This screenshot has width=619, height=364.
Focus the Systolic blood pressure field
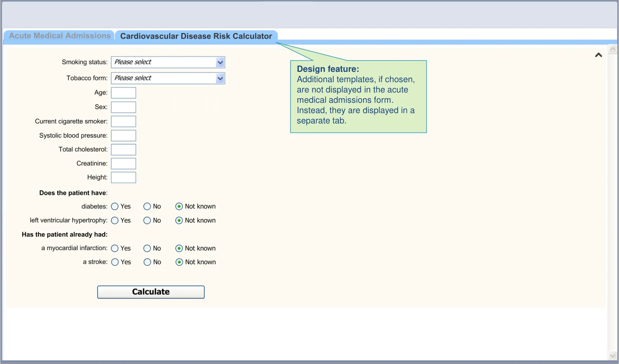123,136
